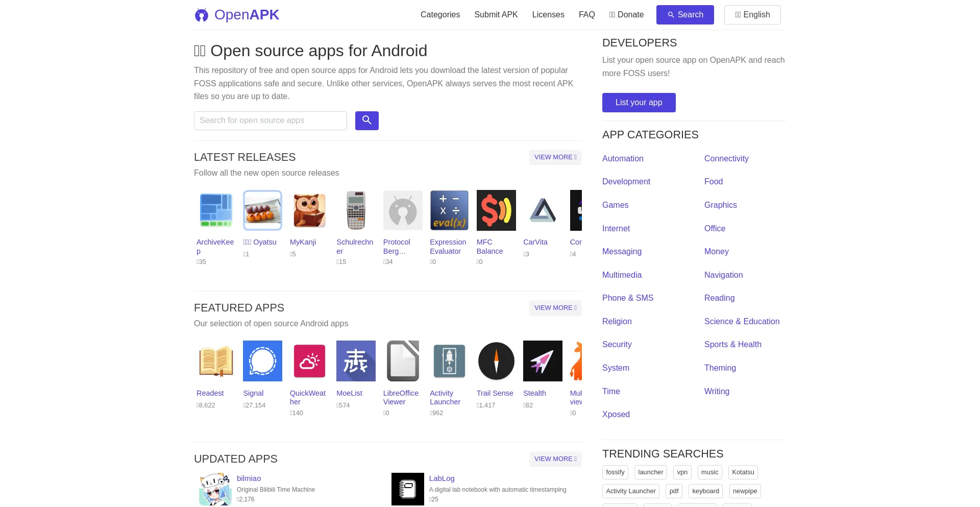Open the CarVita triangle icon
This screenshot has height=507, width=980.
[543, 210]
